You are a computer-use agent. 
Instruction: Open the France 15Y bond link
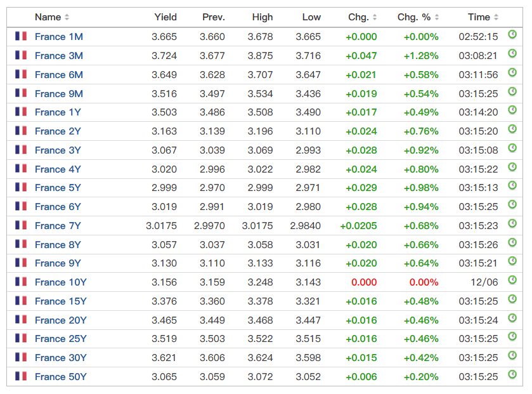61,301
